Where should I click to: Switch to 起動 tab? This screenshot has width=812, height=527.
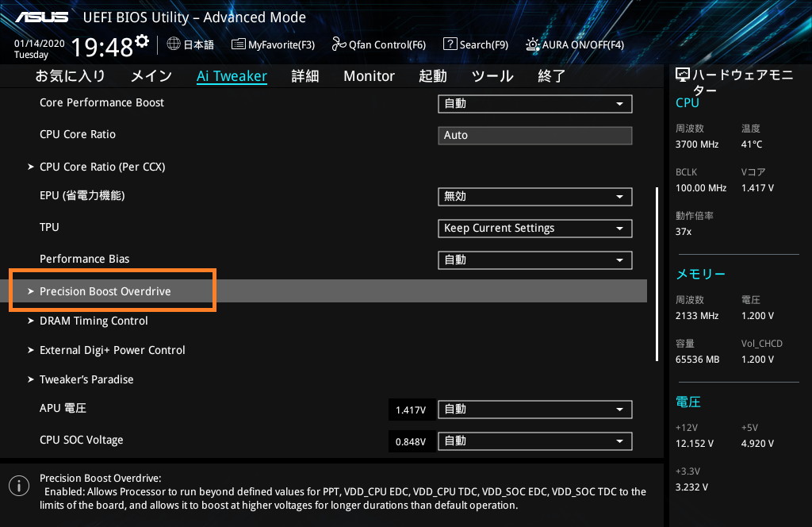pos(432,76)
